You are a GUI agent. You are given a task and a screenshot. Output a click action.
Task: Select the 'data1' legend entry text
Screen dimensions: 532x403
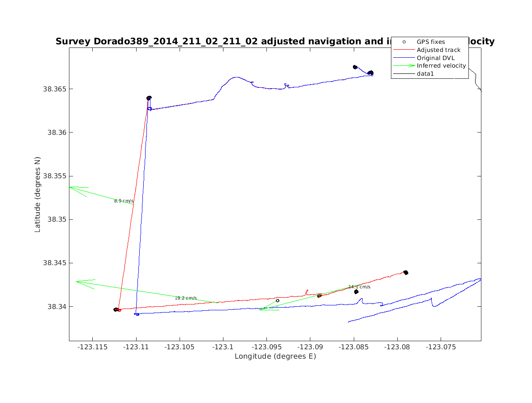[x=425, y=74]
